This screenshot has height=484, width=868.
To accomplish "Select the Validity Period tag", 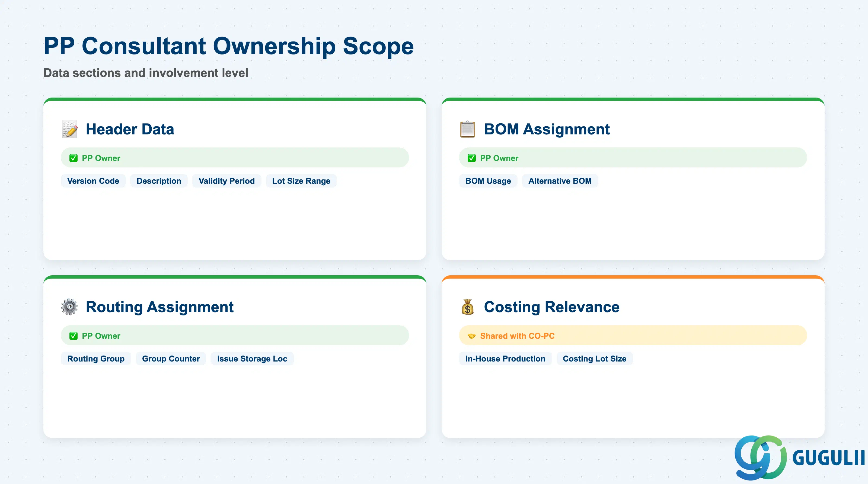I will [x=226, y=181].
